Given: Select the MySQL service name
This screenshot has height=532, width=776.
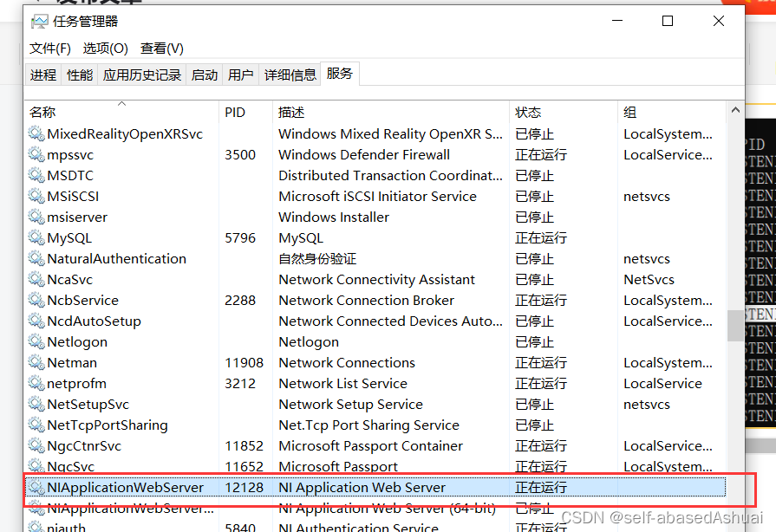Looking at the screenshot, I should pyautogui.click(x=69, y=237).
